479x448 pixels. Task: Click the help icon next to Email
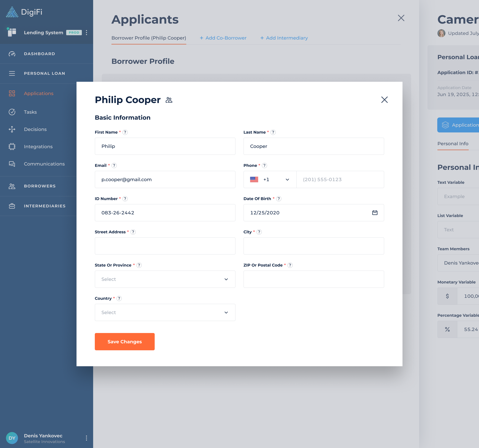(x=114, y=165)
